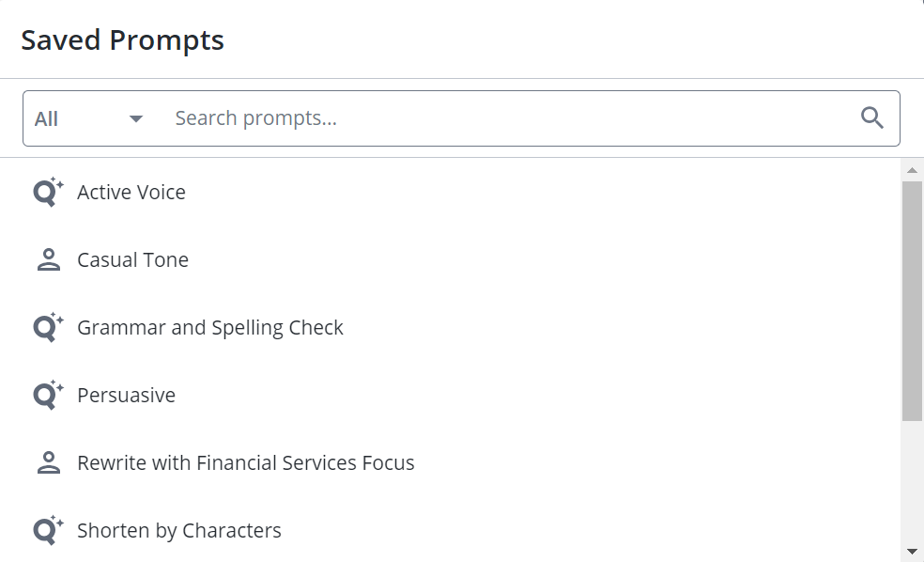This screenshot has height=562, width=924.
Task: Click the vertical scrollbar thumb
Action: (912, 302)
